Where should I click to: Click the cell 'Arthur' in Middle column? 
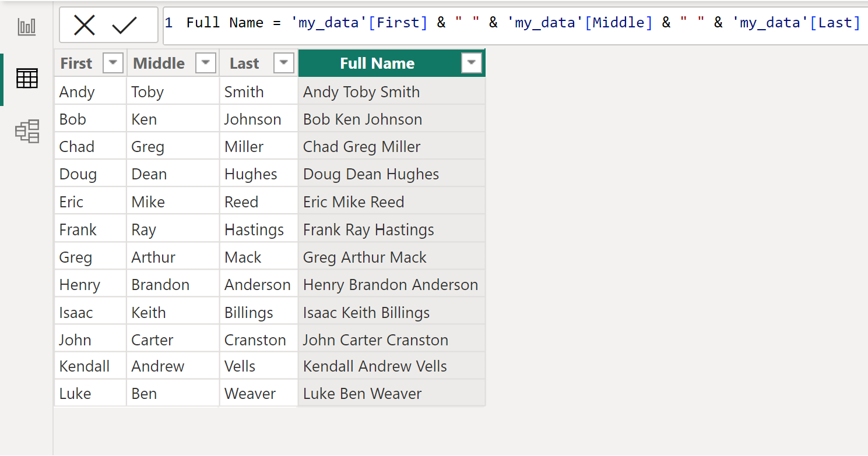173,257
